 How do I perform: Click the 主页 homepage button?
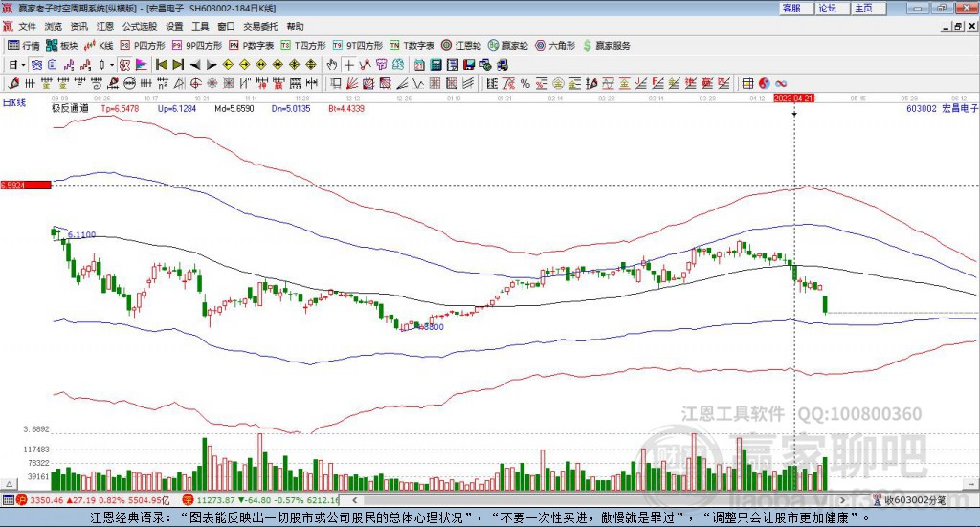[x=869, y=8]
